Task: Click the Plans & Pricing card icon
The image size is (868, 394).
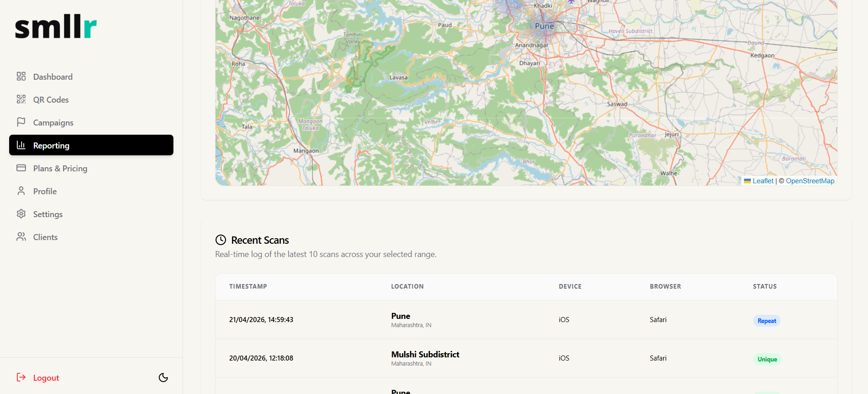Action: tap(21, 168)
